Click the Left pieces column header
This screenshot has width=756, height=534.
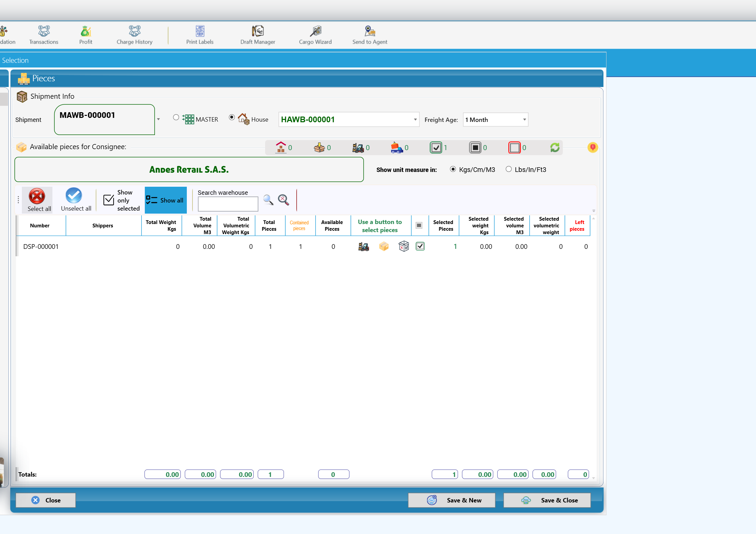tap(577, 226)
